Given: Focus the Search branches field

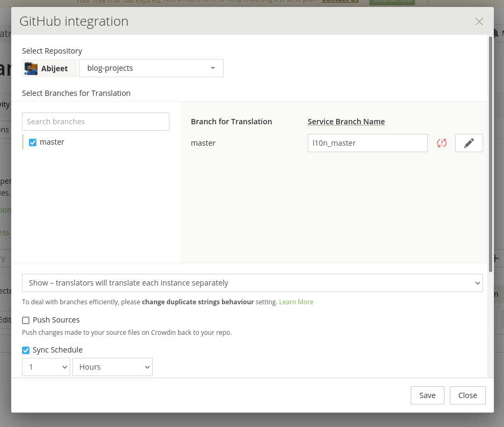Looking at the screenshot, I should click(x=96, y=122).
